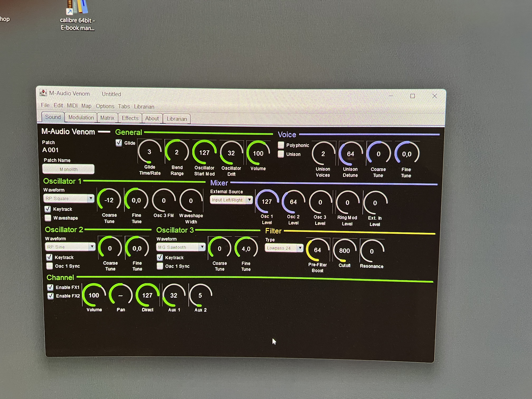Switch to the Modulation tab
Screen dimensions: 532x399
[x=81, y=118]
